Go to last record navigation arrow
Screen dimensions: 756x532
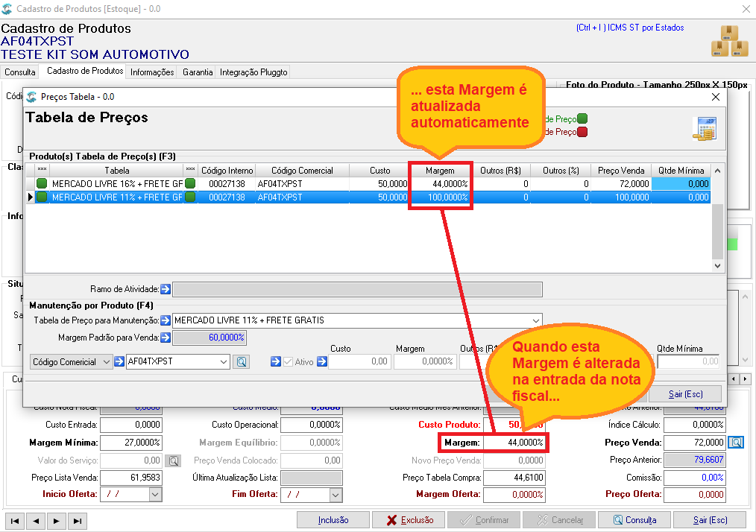(77, 521)
